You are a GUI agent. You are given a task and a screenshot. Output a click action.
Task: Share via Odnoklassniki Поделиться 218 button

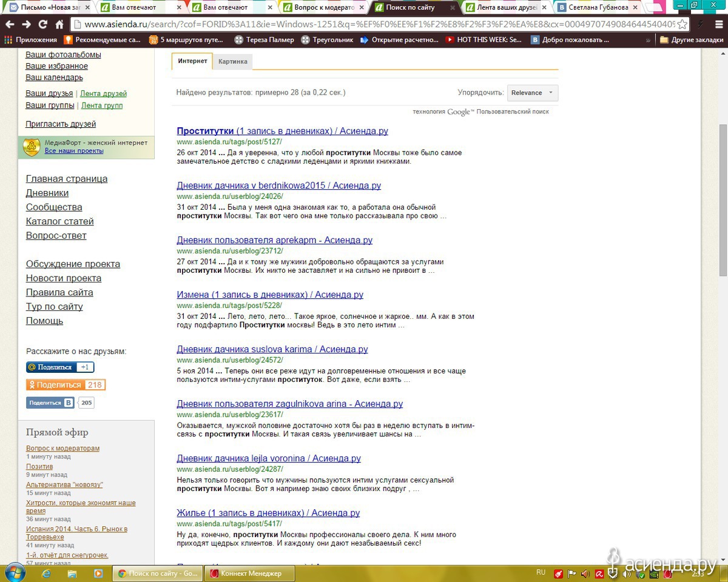66,385
